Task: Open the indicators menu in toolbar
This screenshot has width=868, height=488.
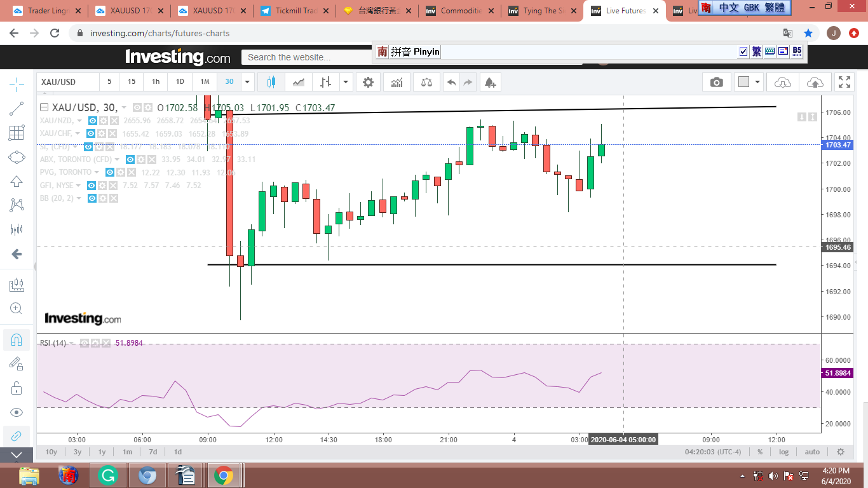Action: [397, 82]
